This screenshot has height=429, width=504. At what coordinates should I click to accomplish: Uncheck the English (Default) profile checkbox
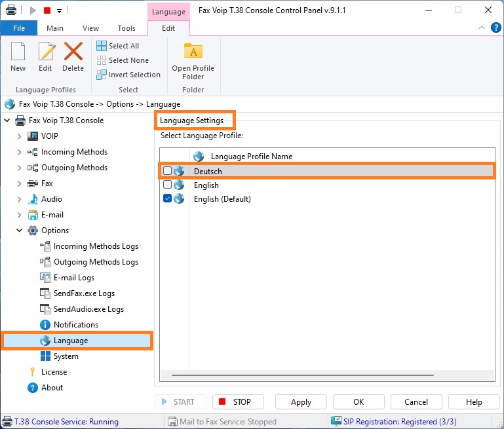[x=167, y=198]
